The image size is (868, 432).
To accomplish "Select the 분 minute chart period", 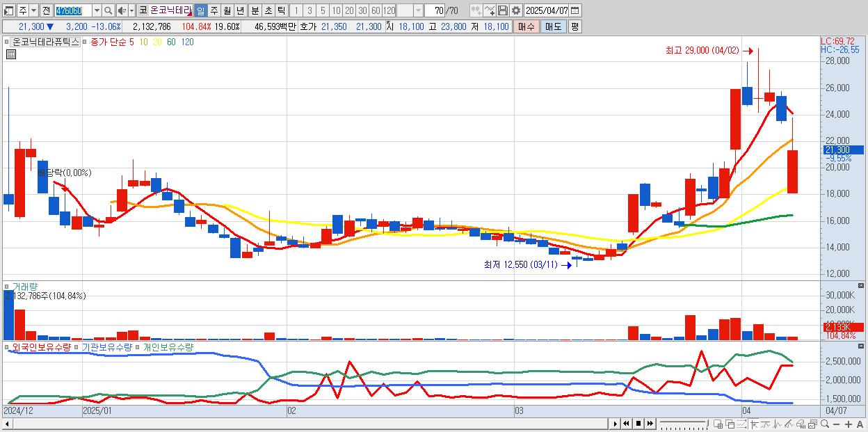I will (x=254, y=10).
